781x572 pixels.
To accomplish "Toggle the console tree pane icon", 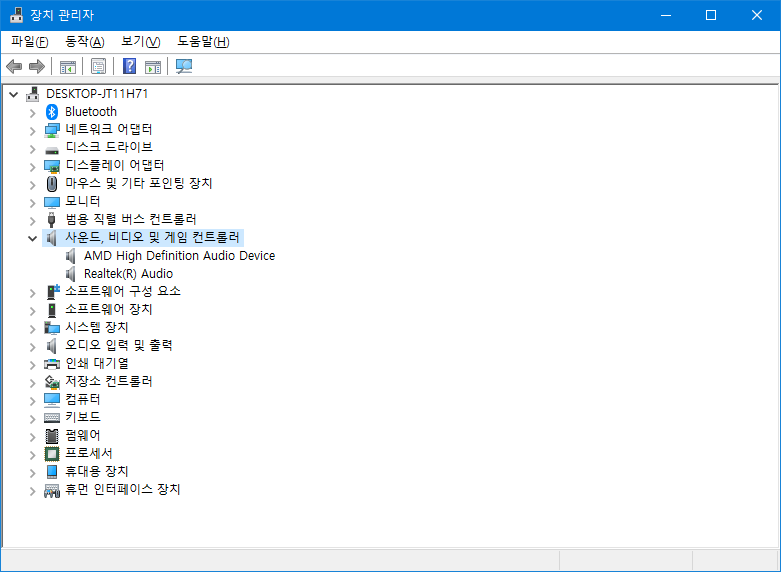I will [68, 67].
